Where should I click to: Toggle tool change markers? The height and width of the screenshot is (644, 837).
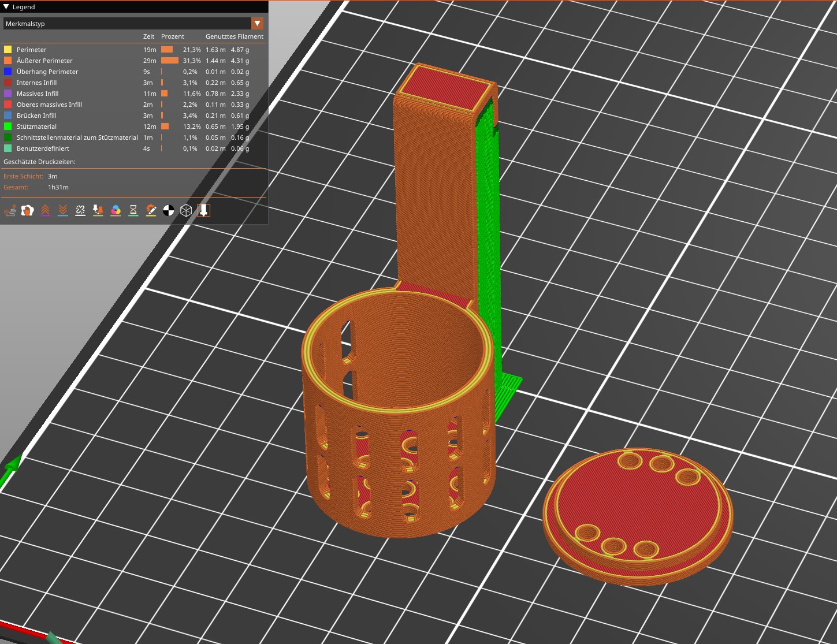point(97,210)
